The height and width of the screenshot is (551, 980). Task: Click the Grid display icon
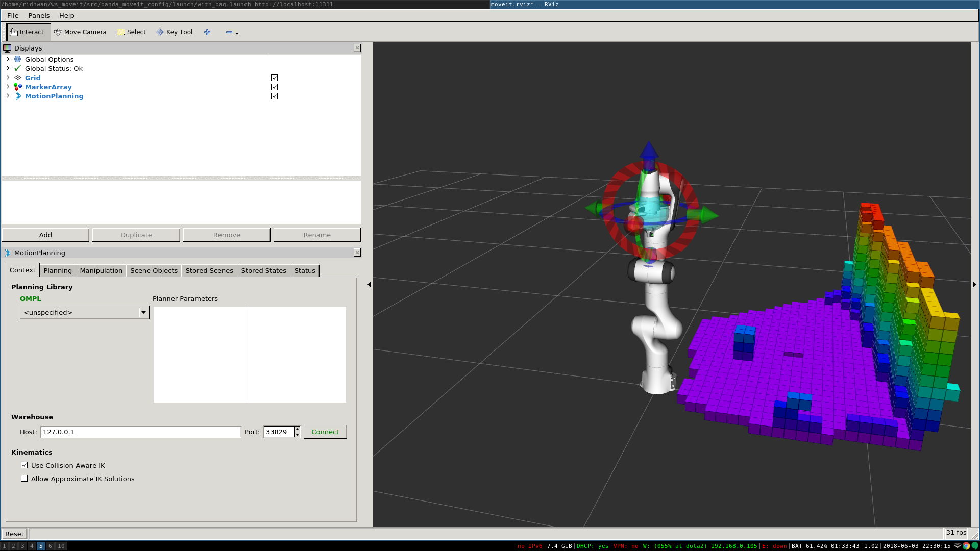coord(18,78)
